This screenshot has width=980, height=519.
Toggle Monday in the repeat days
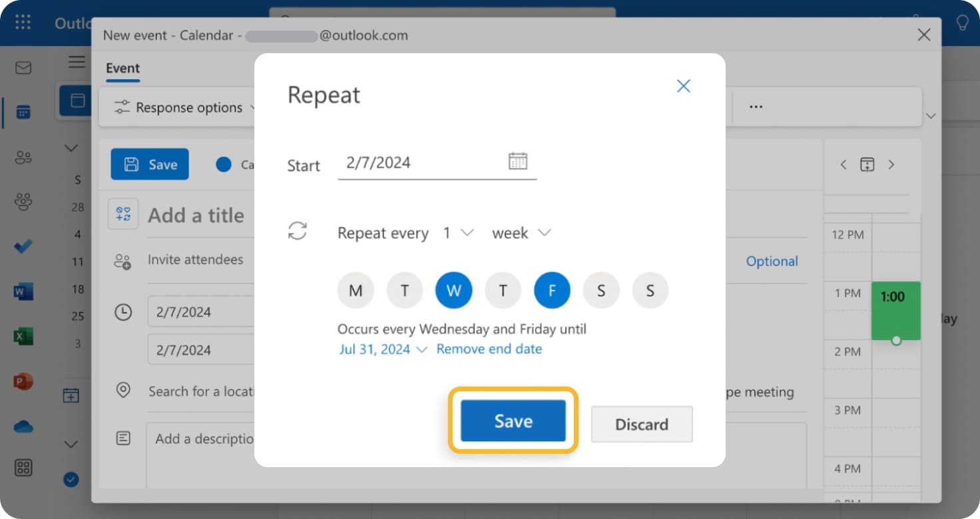click(x=356, y=291)
